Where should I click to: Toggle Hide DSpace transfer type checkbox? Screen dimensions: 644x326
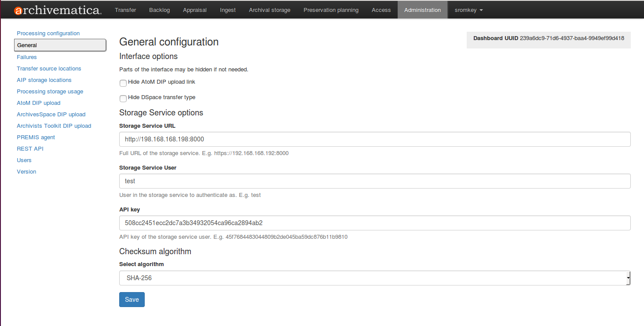(x=123, y=99)
